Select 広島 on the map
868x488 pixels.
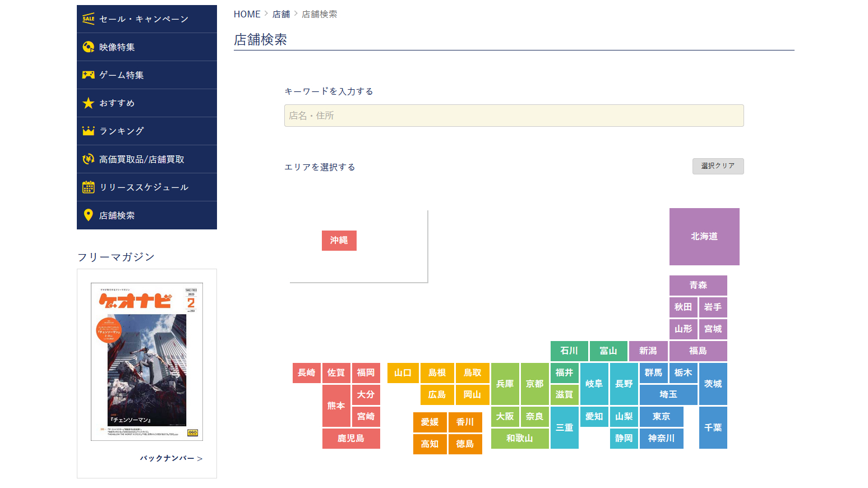pyautogui.click(x=437, y=395)
